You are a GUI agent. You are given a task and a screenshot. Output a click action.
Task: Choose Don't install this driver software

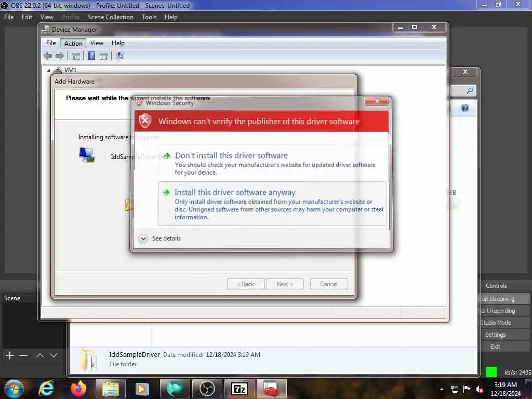[x=273, y=163]
